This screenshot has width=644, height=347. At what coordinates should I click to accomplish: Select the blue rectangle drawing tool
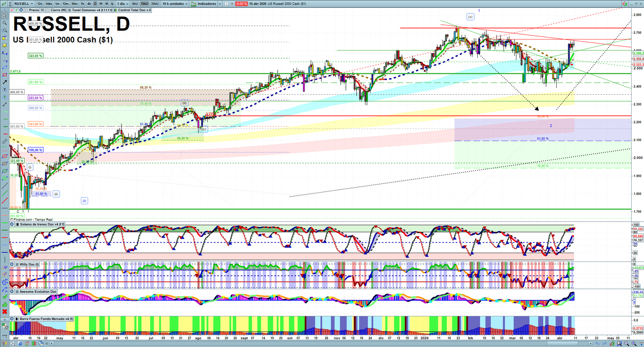4,67
